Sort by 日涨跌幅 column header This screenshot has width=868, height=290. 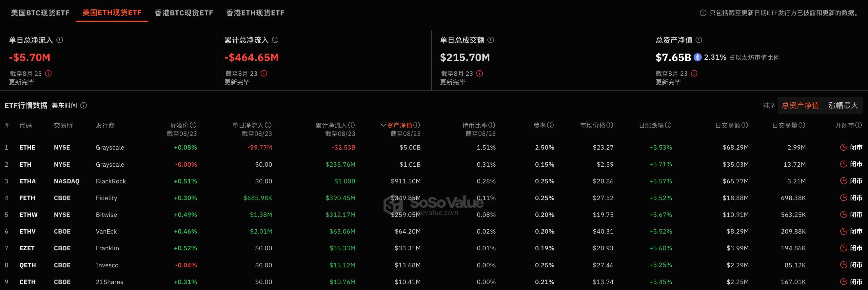pyautogui.click(x=651, y=125)
